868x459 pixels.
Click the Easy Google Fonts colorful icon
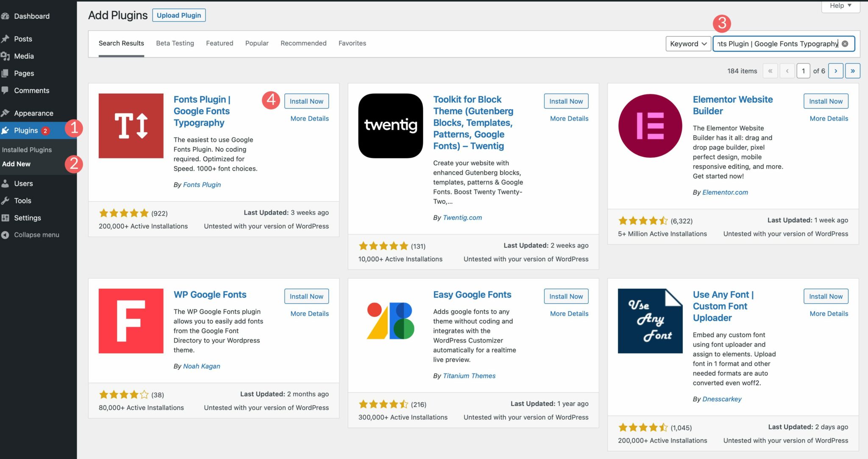(x=390, y=320)
